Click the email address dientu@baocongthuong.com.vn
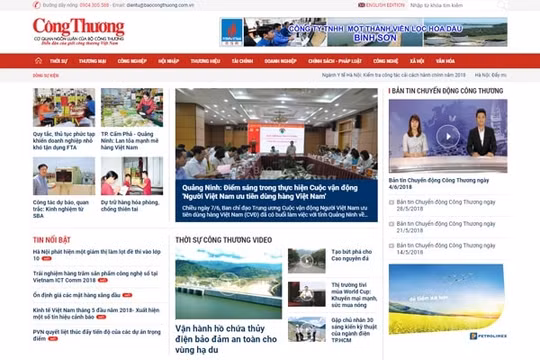Screen dimensions: 540x360 [x=160, y=5]
